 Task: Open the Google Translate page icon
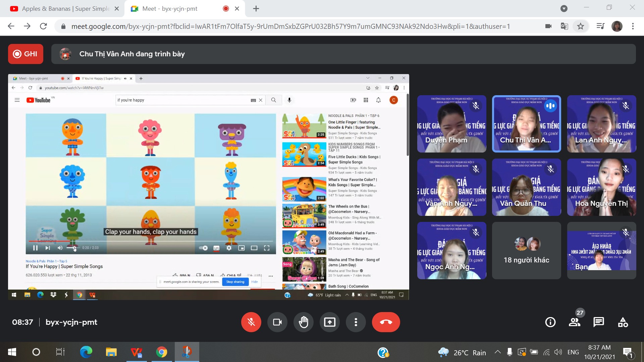coord(565,26)
